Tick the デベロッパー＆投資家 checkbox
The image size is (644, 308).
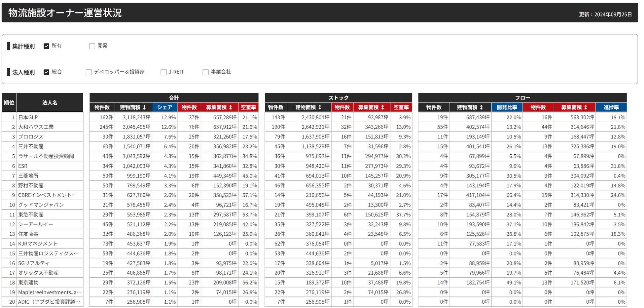click(x=89, y=72)
